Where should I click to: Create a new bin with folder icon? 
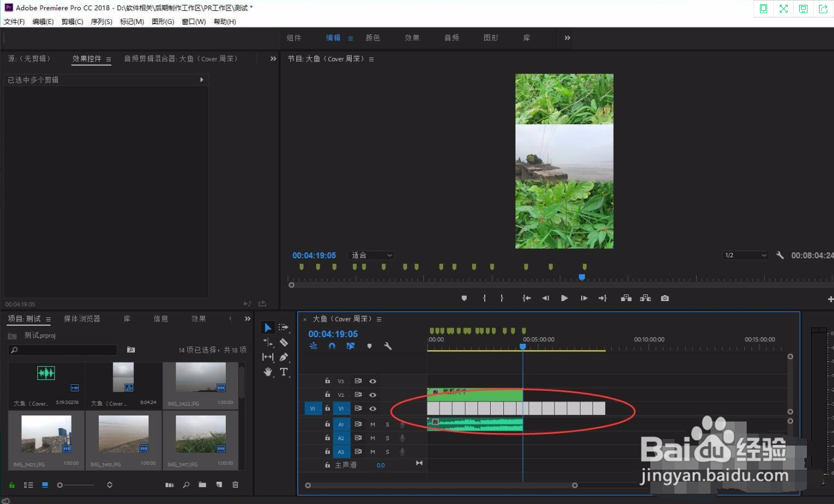(x=202, y=485)
